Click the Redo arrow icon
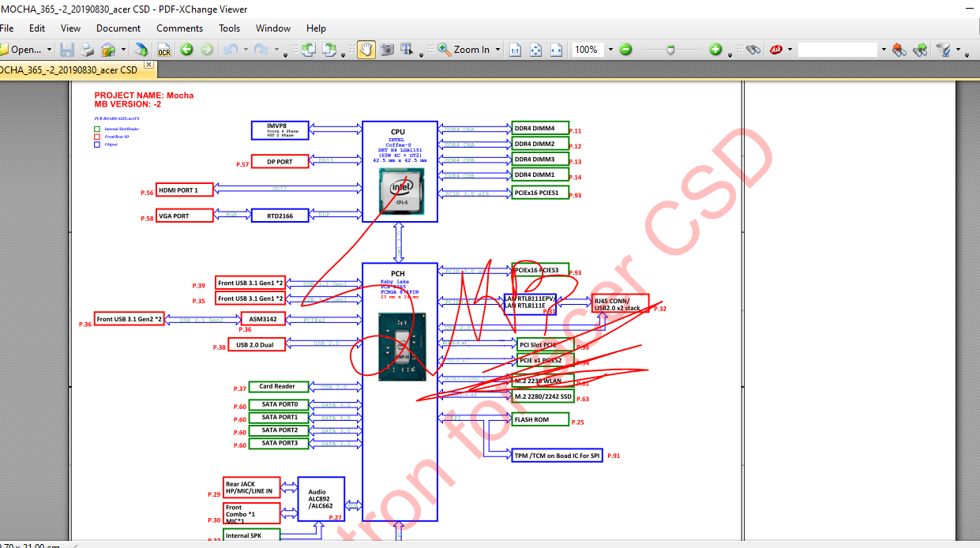 (261, 49)
